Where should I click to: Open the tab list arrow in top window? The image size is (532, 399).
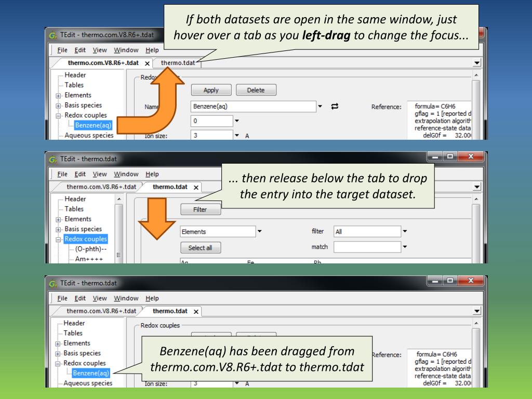click(x=477, y=63)
